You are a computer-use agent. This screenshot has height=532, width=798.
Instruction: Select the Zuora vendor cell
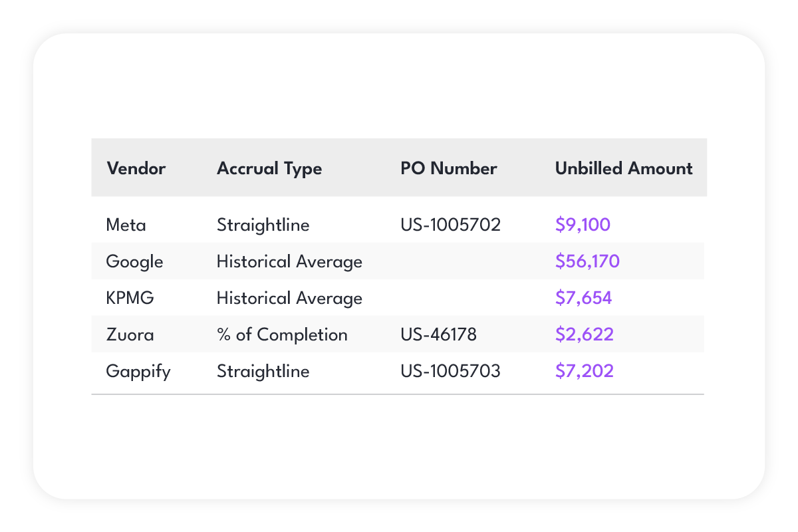[x=130, y=334]
